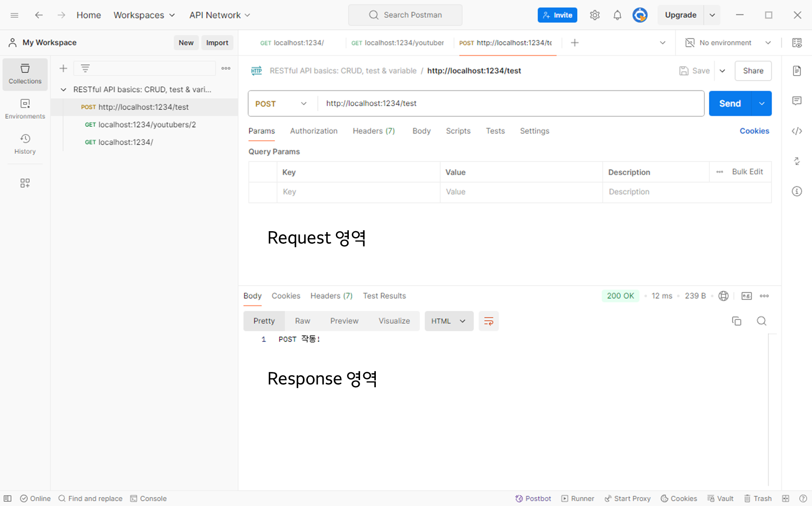Image resolution: width=812 pixels, height=506 pixels.
Task: Open the Collections sidebar panel
Action: point(25,74)
